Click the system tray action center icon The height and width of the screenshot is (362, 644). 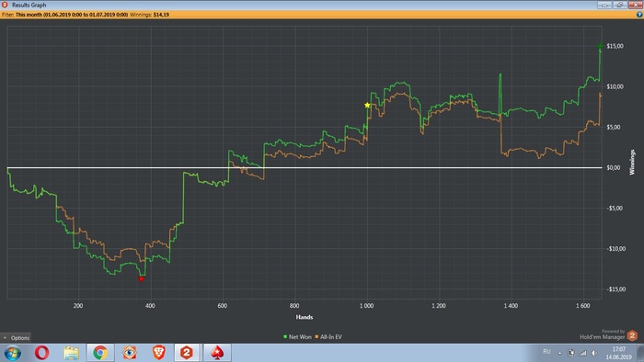[x=571, y=353]
